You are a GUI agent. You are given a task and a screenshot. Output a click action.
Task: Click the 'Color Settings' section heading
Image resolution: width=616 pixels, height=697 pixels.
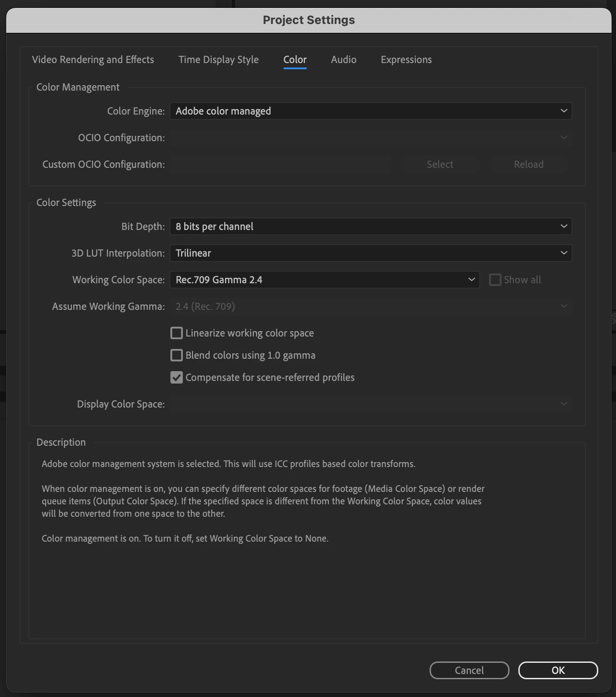pos(66,202)
